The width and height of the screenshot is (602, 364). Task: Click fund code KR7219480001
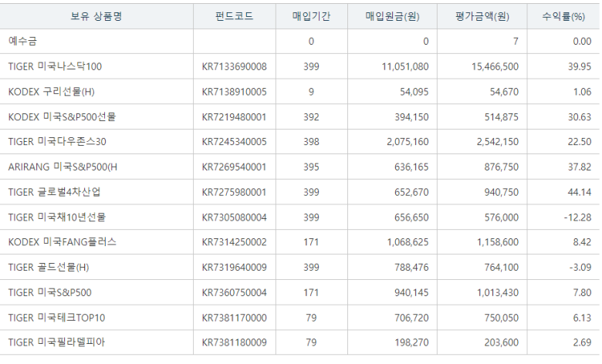tap(234, 116)
